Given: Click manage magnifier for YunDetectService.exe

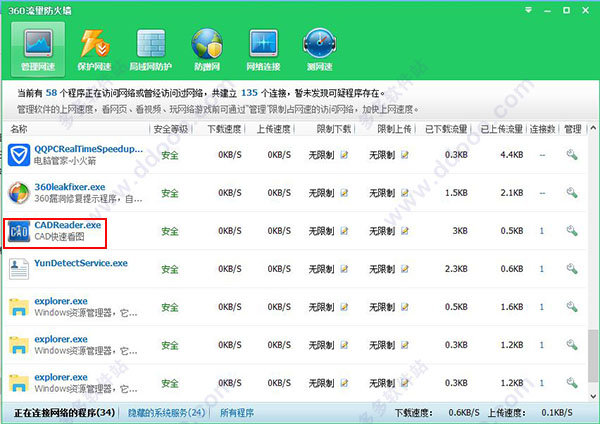Looking at the screenshot, I should pos(572,269).
